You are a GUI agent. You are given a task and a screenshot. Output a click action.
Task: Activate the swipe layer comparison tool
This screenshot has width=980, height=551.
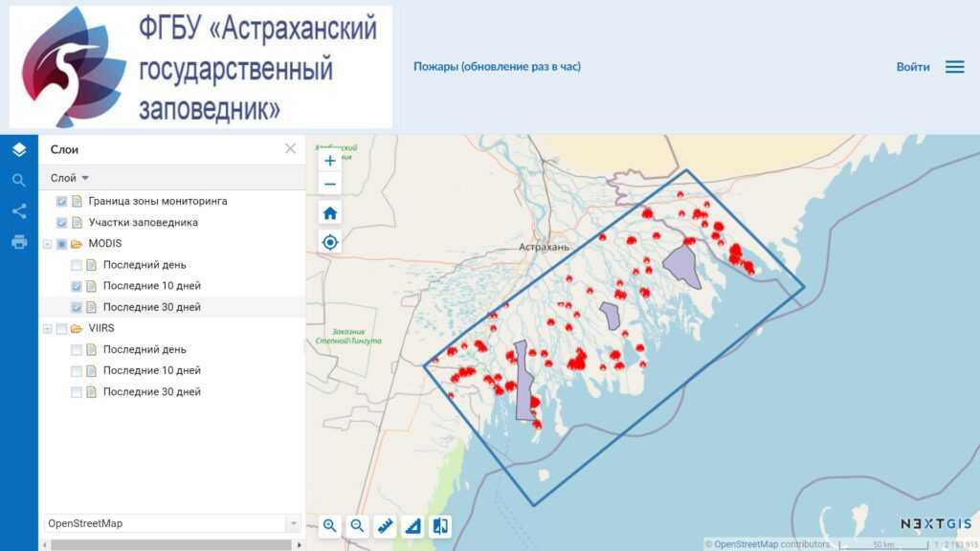440,525
